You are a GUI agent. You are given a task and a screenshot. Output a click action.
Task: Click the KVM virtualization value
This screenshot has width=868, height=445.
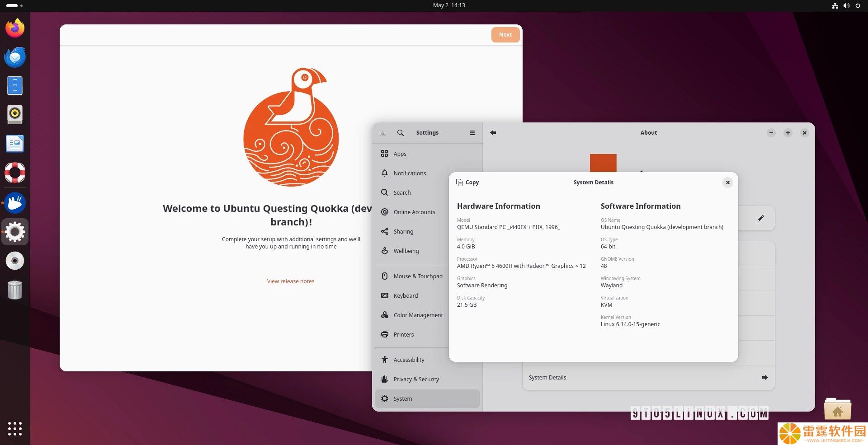(606, 305)
